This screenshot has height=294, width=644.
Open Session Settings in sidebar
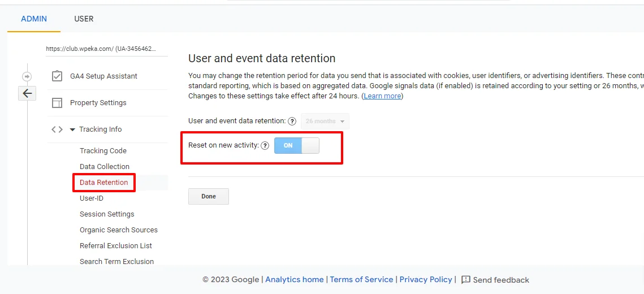(x=107, y=214)
